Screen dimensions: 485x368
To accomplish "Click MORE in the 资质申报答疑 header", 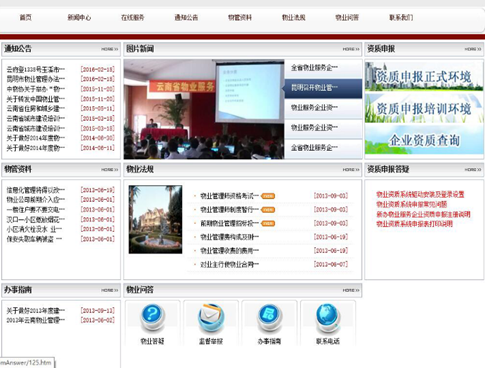I will pos(473,169).
